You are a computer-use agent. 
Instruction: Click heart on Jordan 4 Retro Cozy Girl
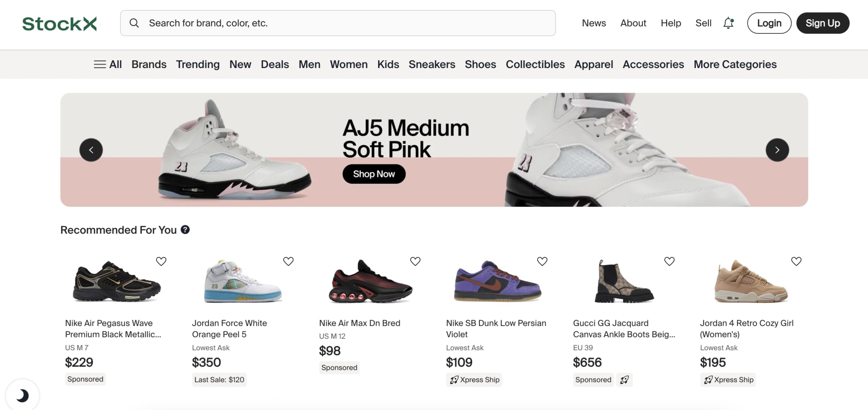click(796, 261)
